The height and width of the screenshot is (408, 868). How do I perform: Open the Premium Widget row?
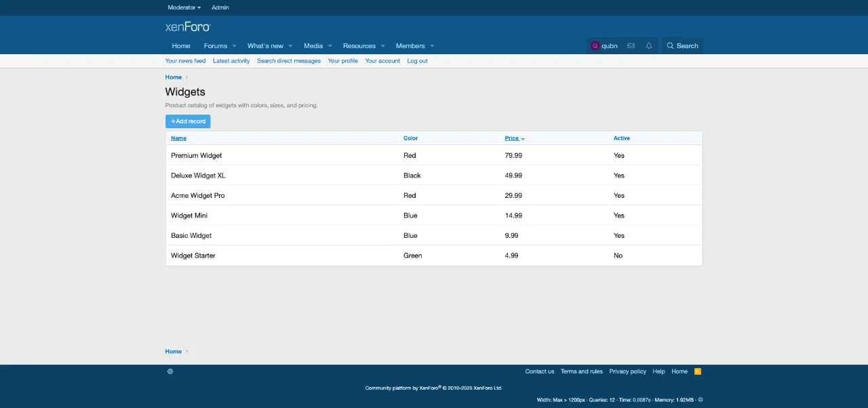click(x=197, y=155)
